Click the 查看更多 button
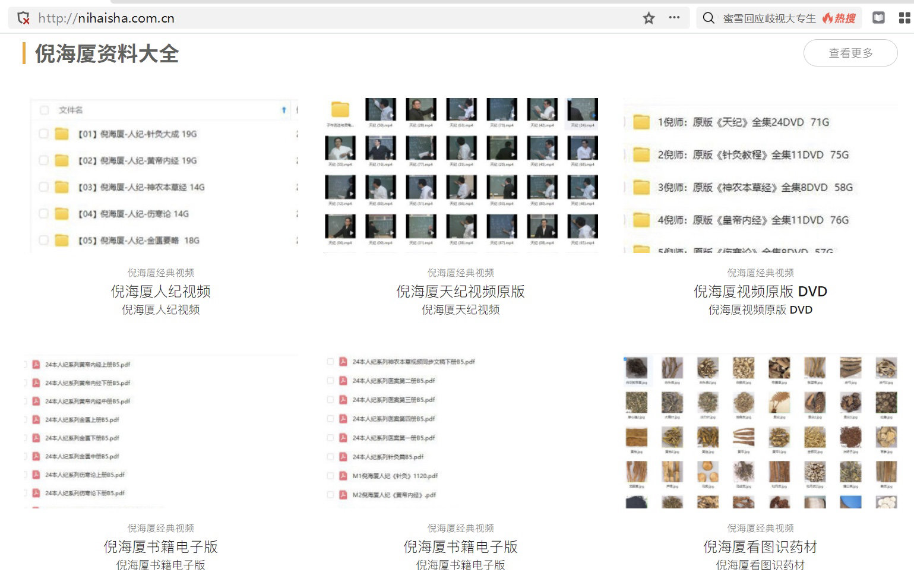The image size is (914, 588). [x=850, y=53]
